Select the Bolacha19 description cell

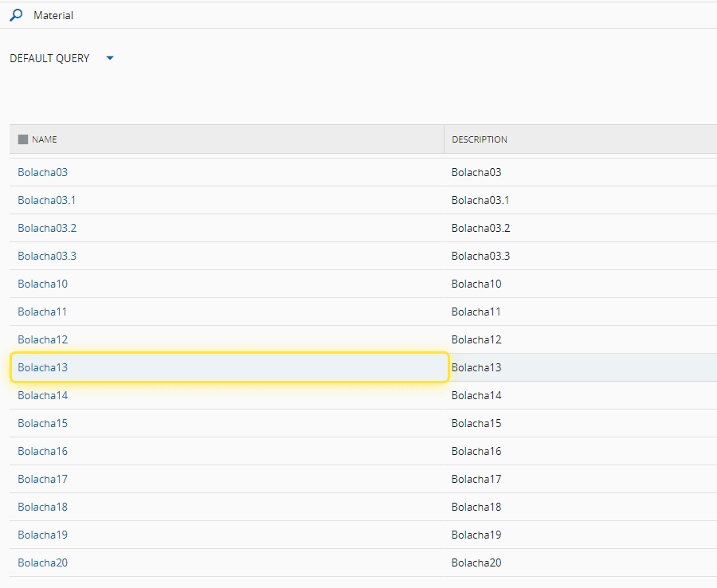point(580,535)
